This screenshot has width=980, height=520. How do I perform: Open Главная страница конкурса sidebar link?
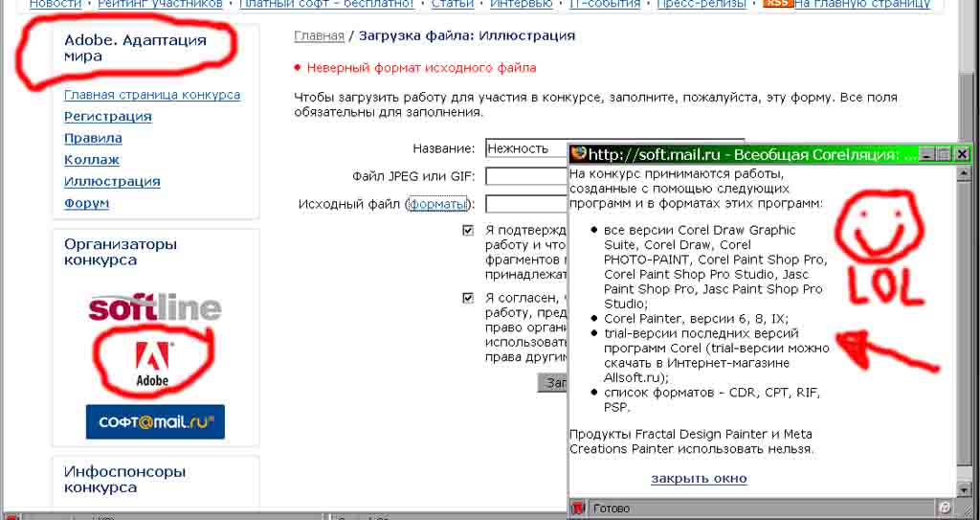coord(152,95)
